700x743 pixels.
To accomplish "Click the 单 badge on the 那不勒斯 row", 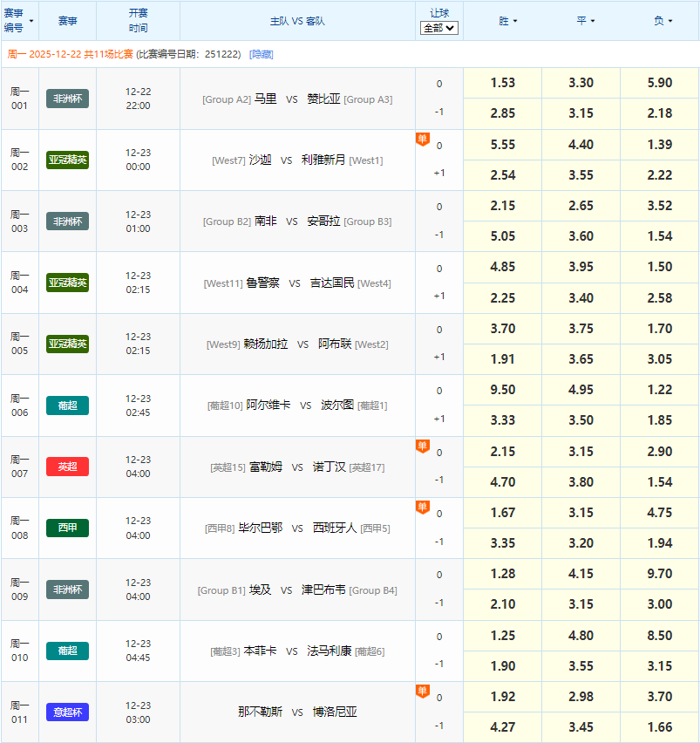I will [x=422, y=692].
